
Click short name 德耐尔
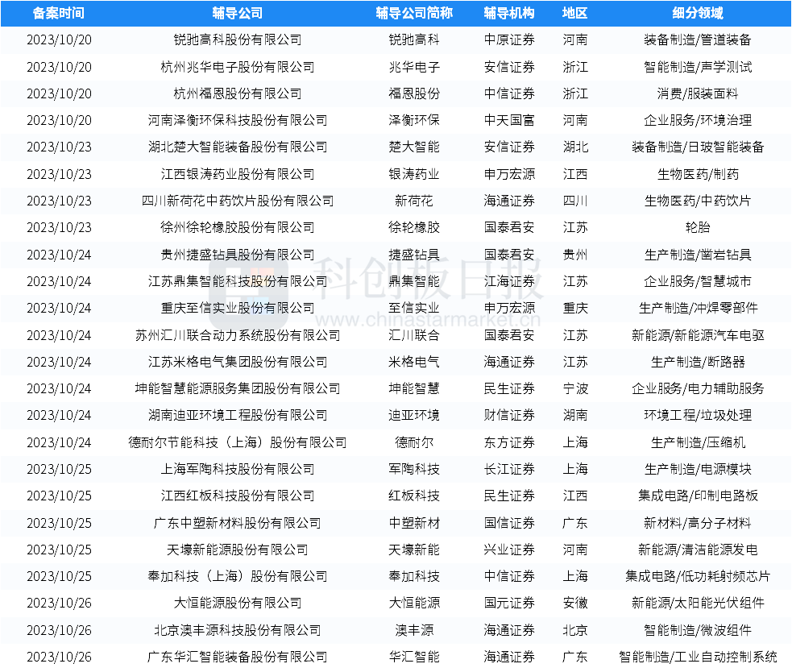point(414,442)
